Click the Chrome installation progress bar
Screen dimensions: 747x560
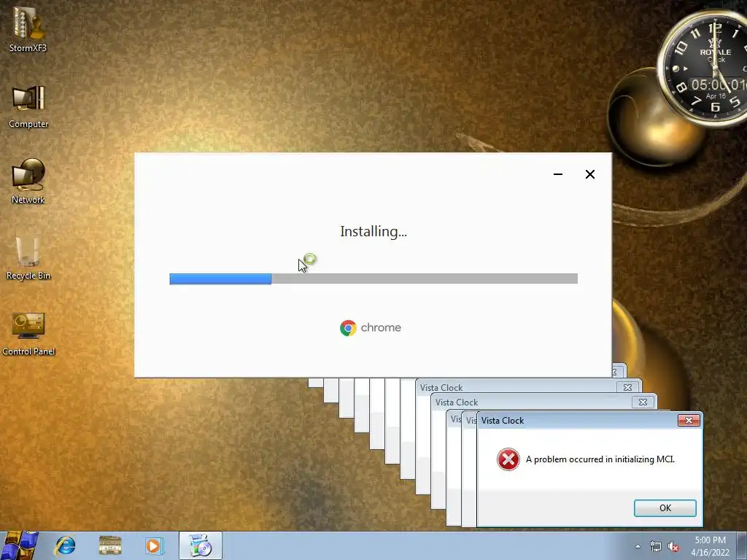(373, 279)
